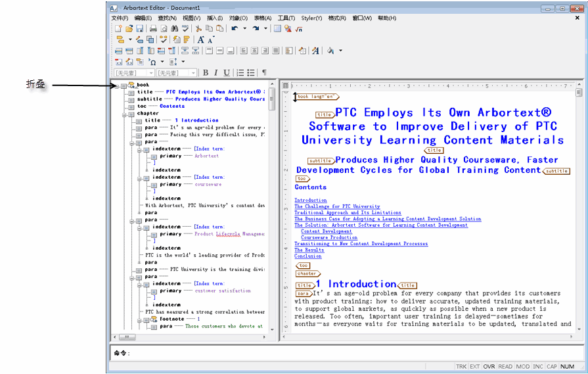This screenshot has height=374, width=588.
Task: Open the paint bucket color dropdown arrow
Action: click(x=340, y=51)
